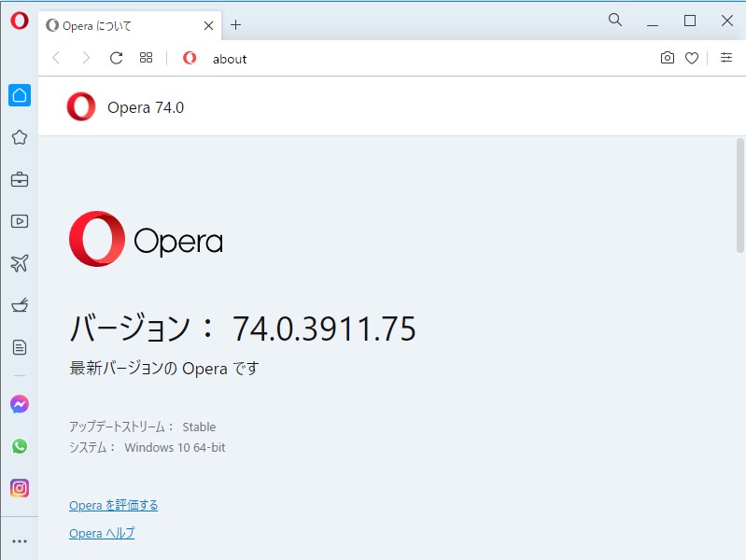Click the Opera 74.0 header title
This screenshot has height=560, width=746.
pos(146,107)
